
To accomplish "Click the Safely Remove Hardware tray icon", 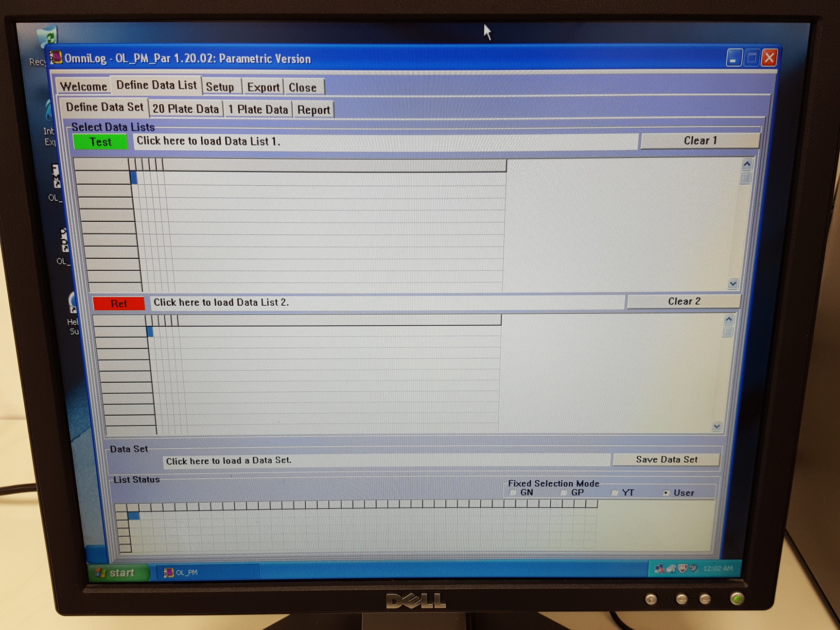I will click(x=671, y=568).
